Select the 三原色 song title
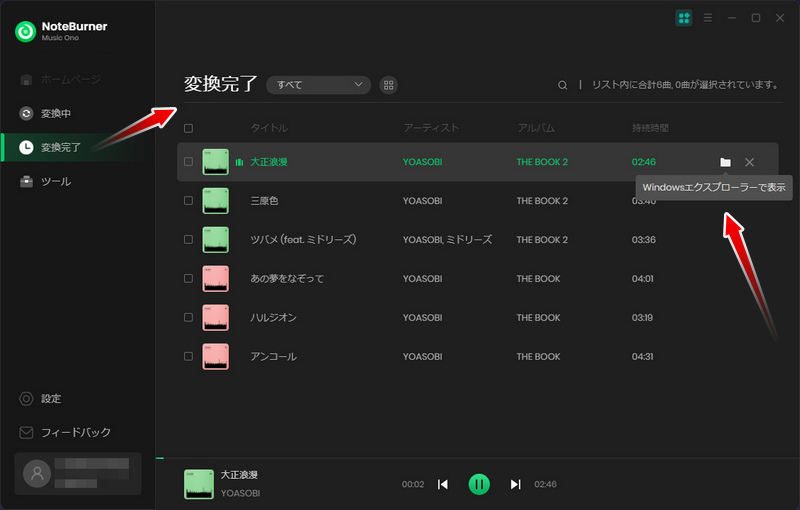Image resolution: width=800 pixels, height=510 pixels. pos(264,200)
